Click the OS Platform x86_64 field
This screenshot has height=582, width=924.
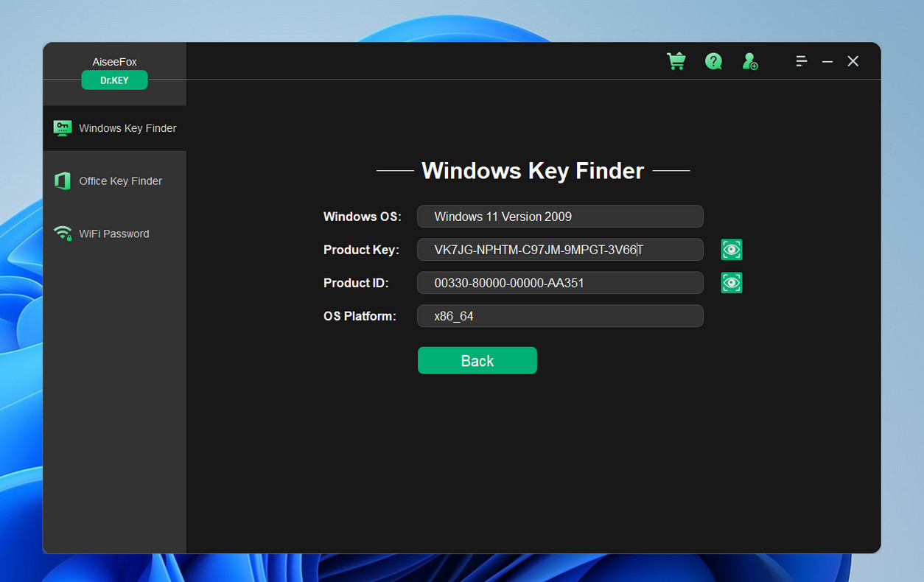click(560, 315)
